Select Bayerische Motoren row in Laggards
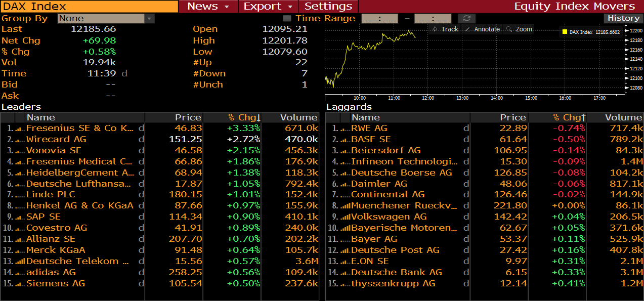Viewport: 644px width, 301px height. 404,228
